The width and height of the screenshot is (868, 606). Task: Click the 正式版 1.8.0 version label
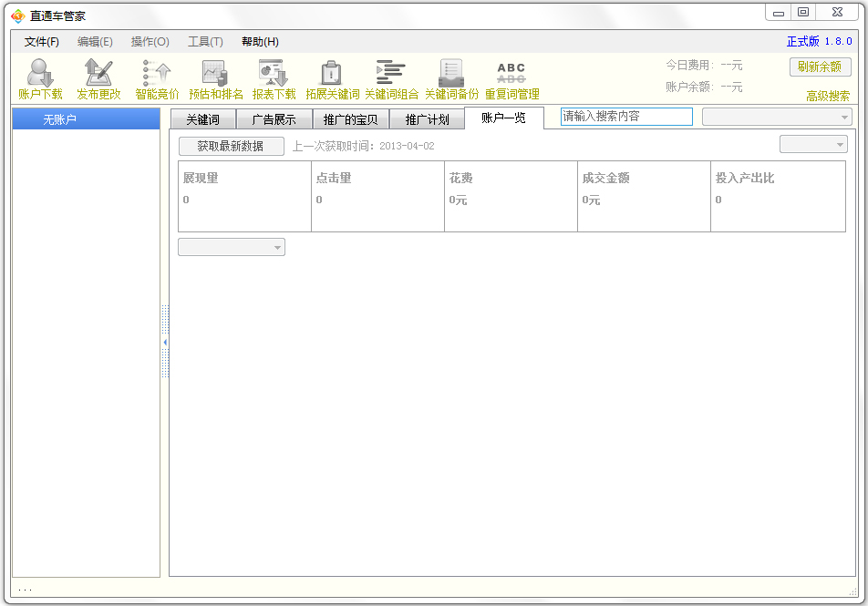tap(820, 42)
